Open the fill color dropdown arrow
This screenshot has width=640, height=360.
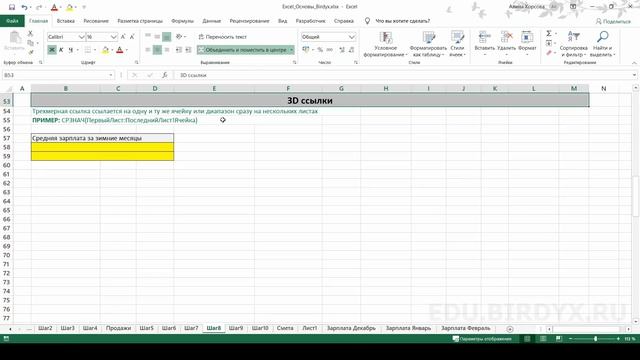click(x=112, y=50)
